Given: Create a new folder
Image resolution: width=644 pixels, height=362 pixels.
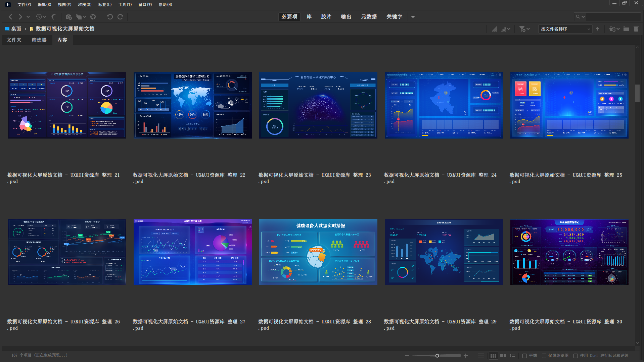Looking at the screenshot, I should 626,29.
